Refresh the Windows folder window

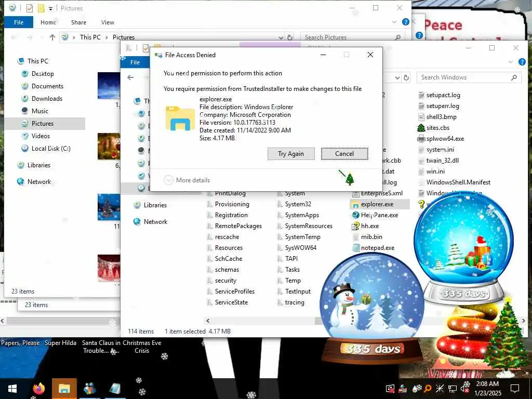pos(406,78)
